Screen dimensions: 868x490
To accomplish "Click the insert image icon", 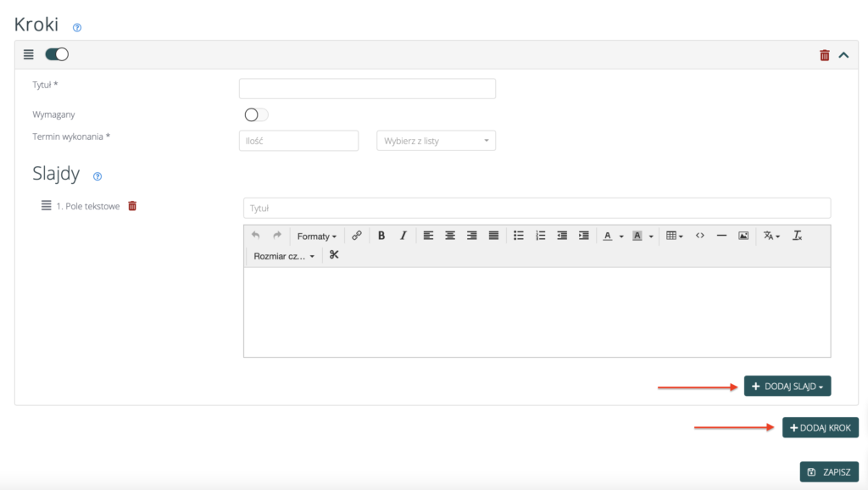I will click(x=743, y=236).
